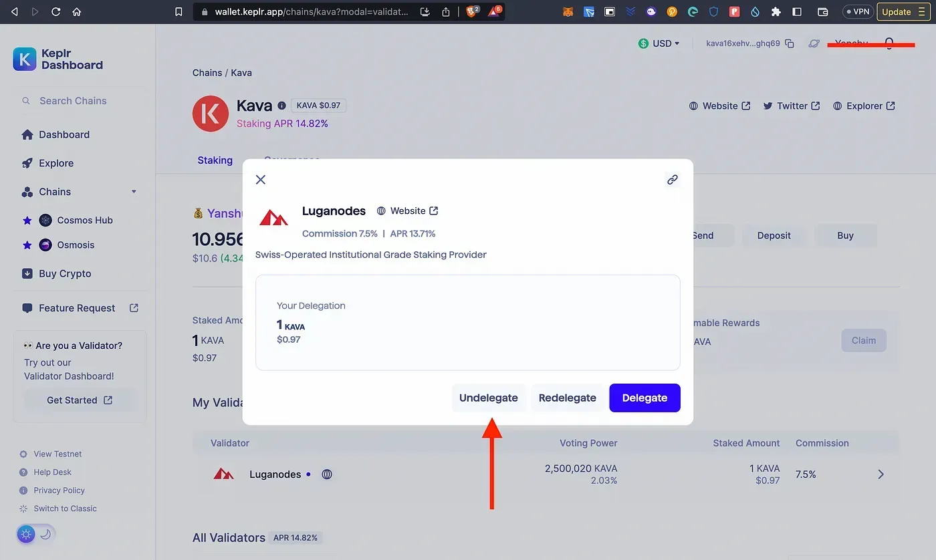Bookmark this page icon in address bar
Screen dimensions: 936x560
pos(179,11)
